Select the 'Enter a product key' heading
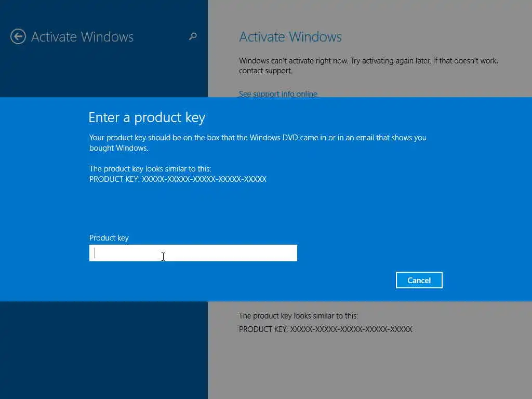The image size is (532, 399). click(147, 118)
